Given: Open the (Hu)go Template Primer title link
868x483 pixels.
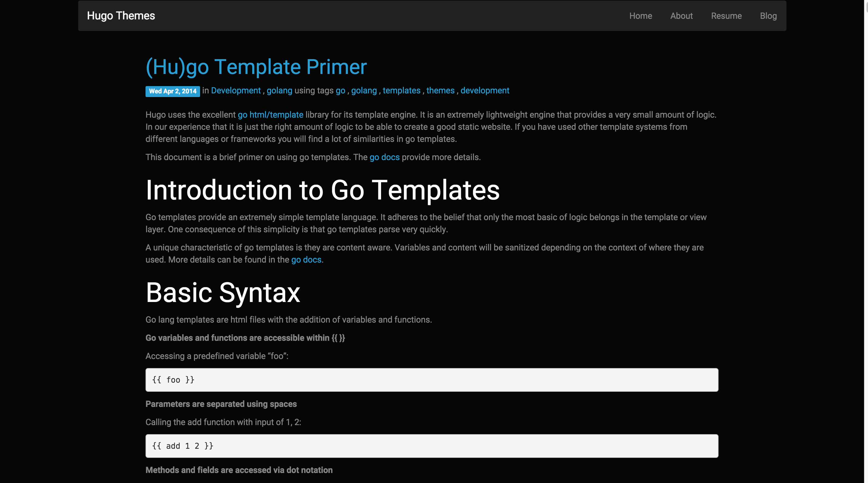Looking at the screenshot, I should (256, 67).
